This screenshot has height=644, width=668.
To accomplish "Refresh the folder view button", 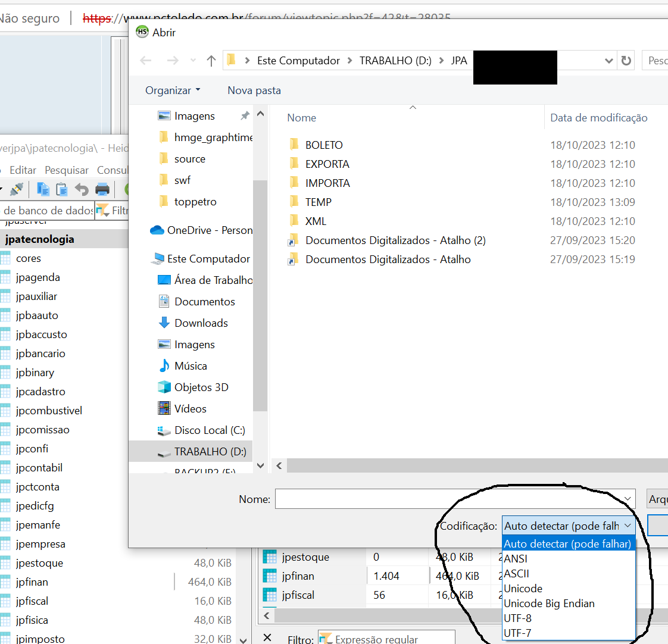I will click(x=626, y=61).
